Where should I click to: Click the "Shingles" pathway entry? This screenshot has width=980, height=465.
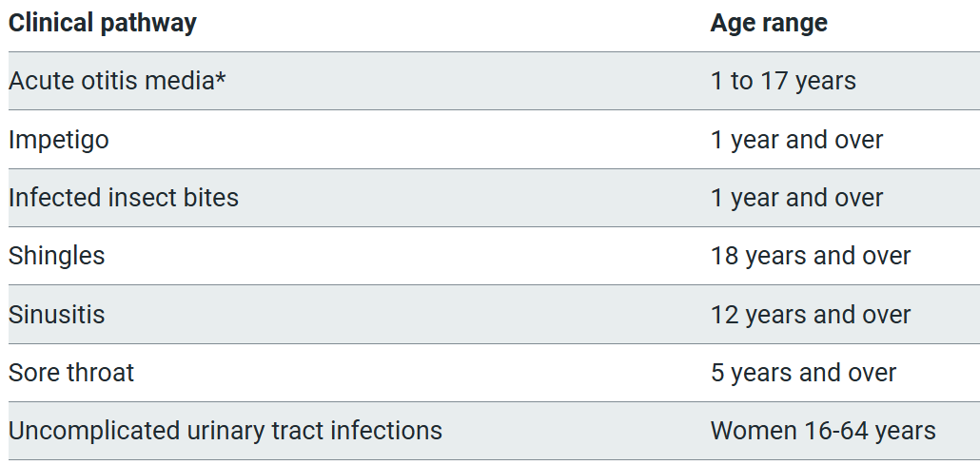pos(57,256)
